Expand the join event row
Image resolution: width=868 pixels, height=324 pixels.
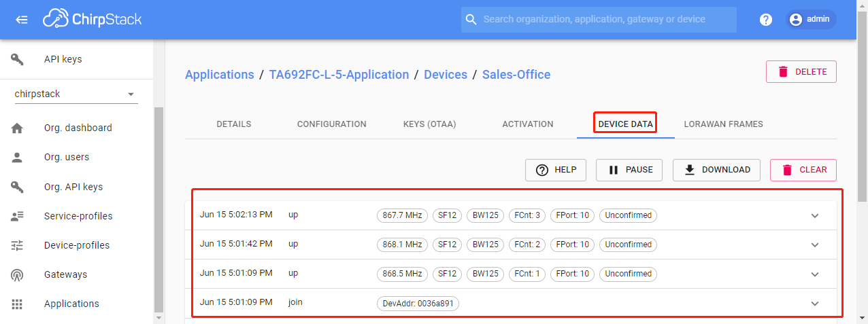[x=815, y=304]
